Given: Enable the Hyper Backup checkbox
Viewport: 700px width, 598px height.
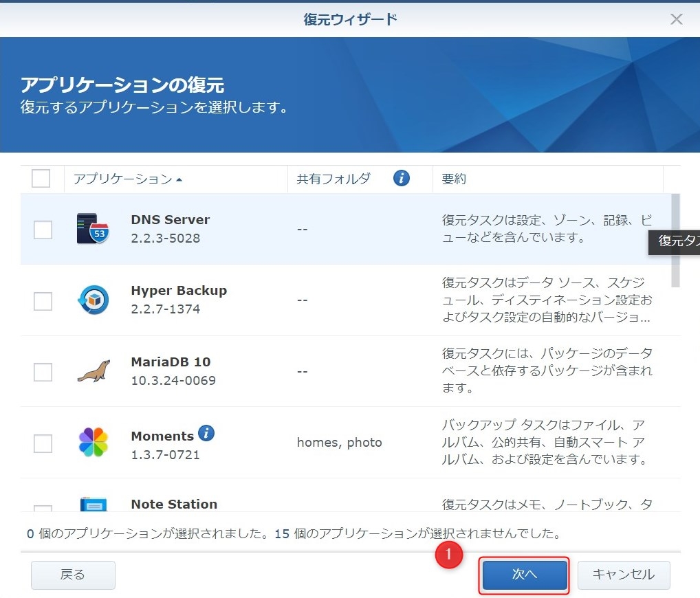Looking at the screenshot, I should point(43,301).
